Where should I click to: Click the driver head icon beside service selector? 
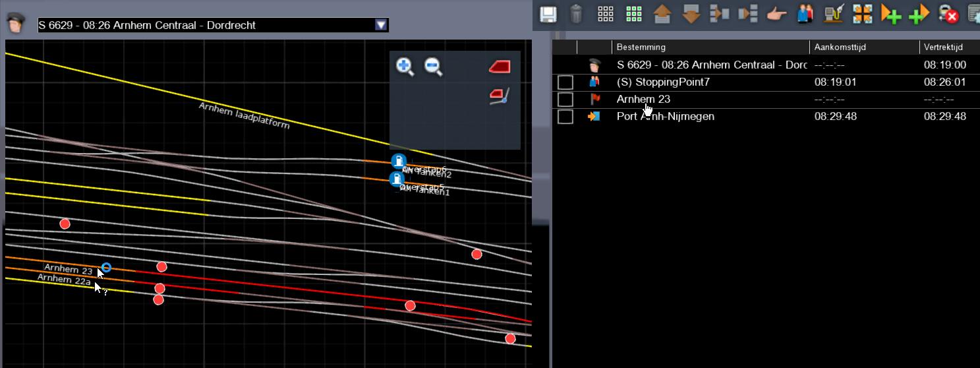(x=15, y=24)
